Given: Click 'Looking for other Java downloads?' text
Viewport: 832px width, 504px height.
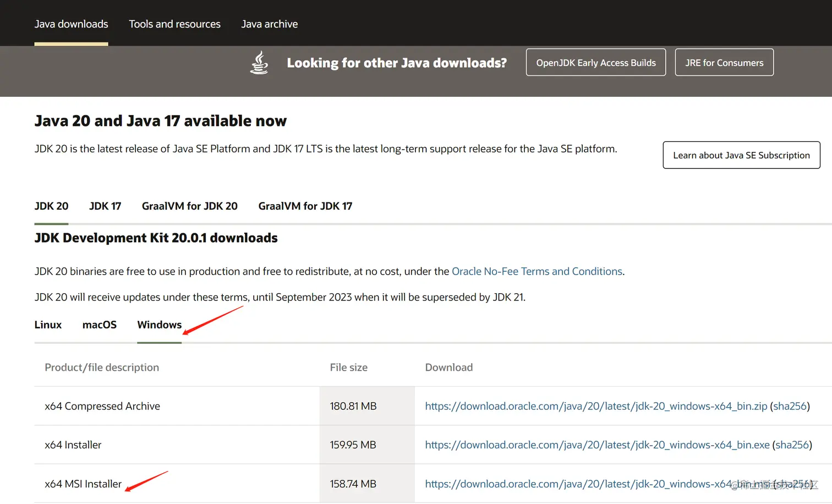Looking at the screenshot, I should (x=397, y=63).
